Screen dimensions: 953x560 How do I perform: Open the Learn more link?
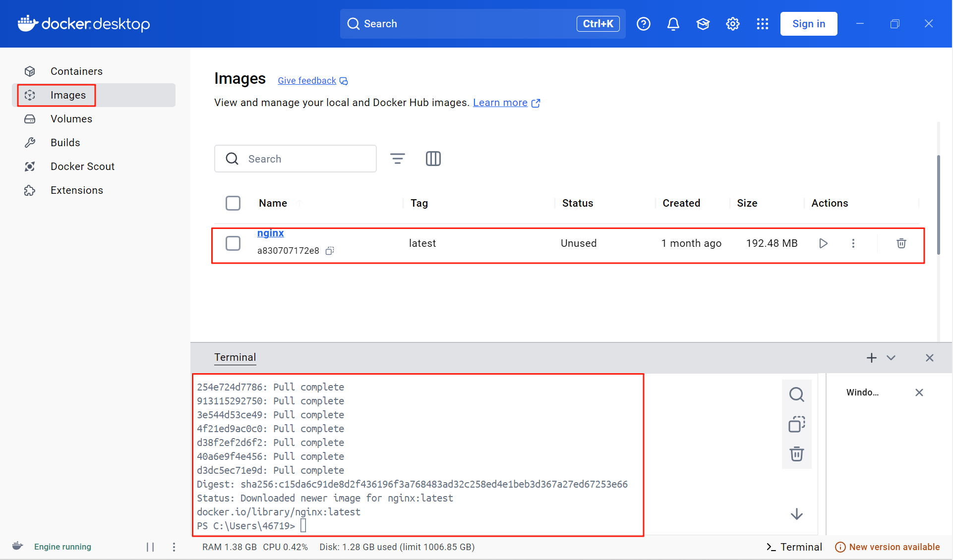pyautogui.click(x=500, y=103)
